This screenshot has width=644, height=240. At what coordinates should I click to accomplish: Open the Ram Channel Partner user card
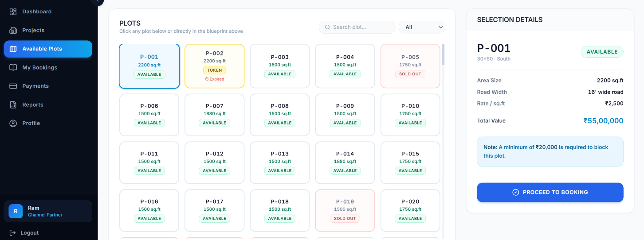pos(48,211)
